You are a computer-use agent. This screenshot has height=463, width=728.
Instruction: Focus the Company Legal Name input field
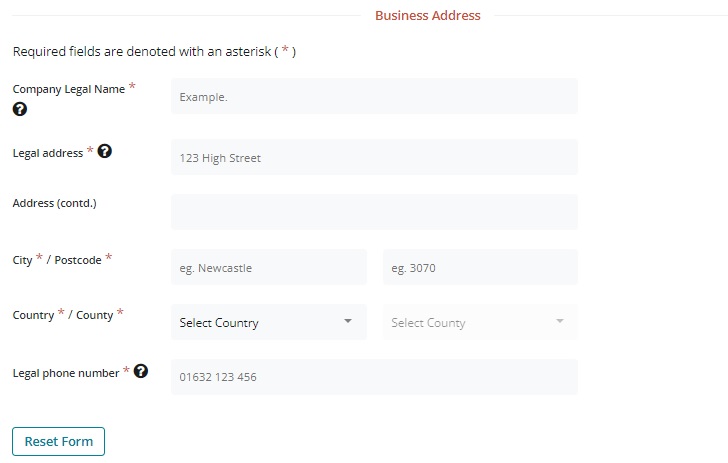tap(374, 97)
